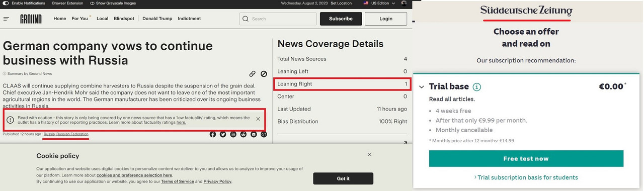Click the Leaning Right row
The image size is (644, 191).
pos(342,84)
